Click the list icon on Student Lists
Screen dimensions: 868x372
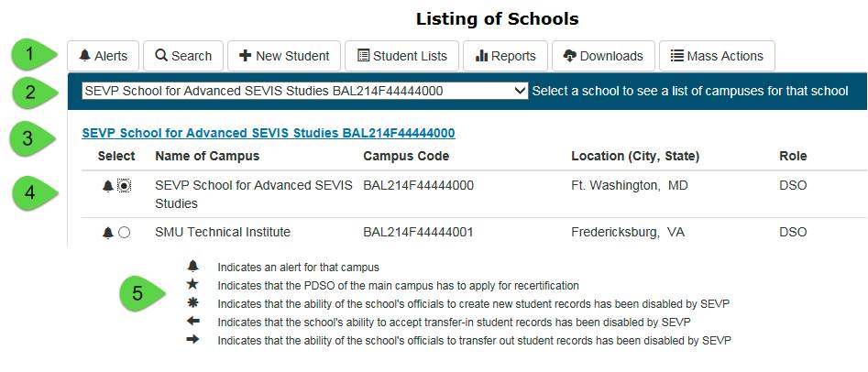(363, 56)
